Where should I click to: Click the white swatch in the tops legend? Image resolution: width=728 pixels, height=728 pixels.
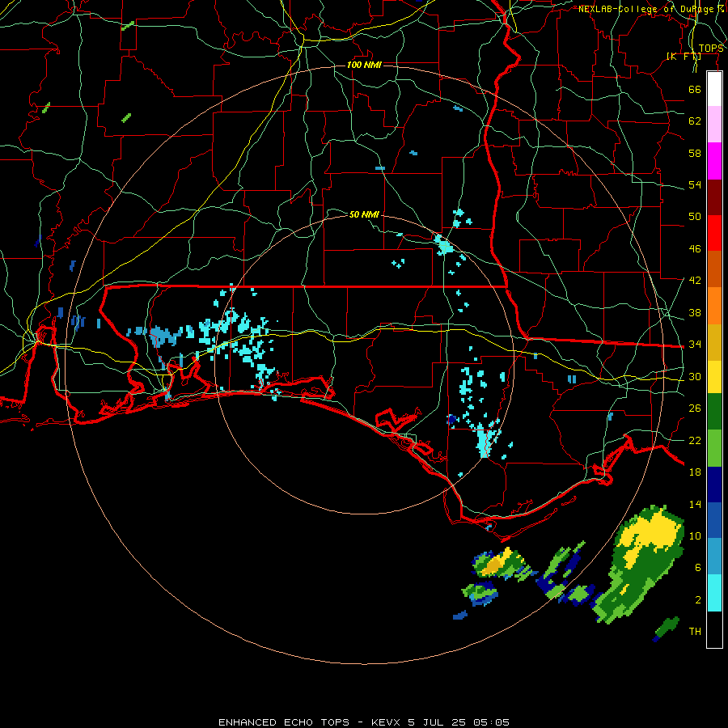click(x=714, y=89)
